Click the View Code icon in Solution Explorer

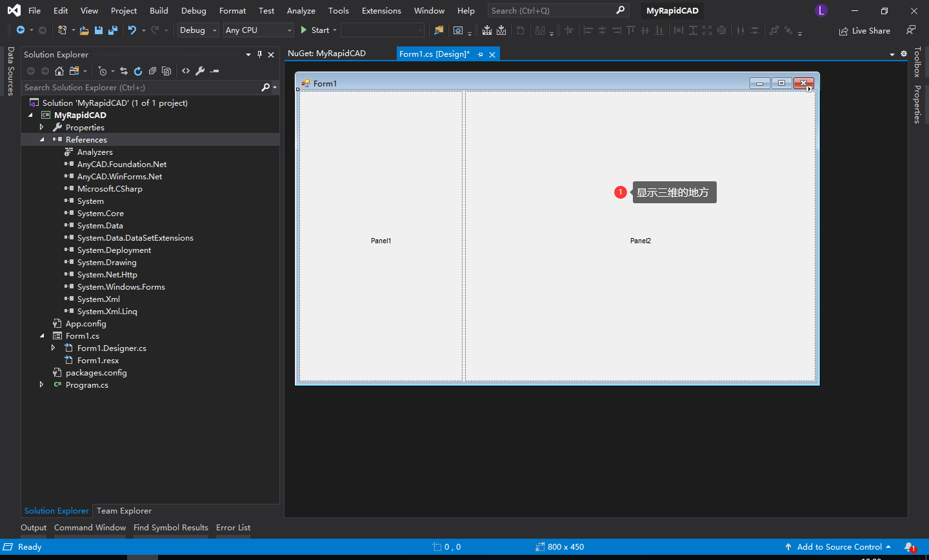[186, 71]
